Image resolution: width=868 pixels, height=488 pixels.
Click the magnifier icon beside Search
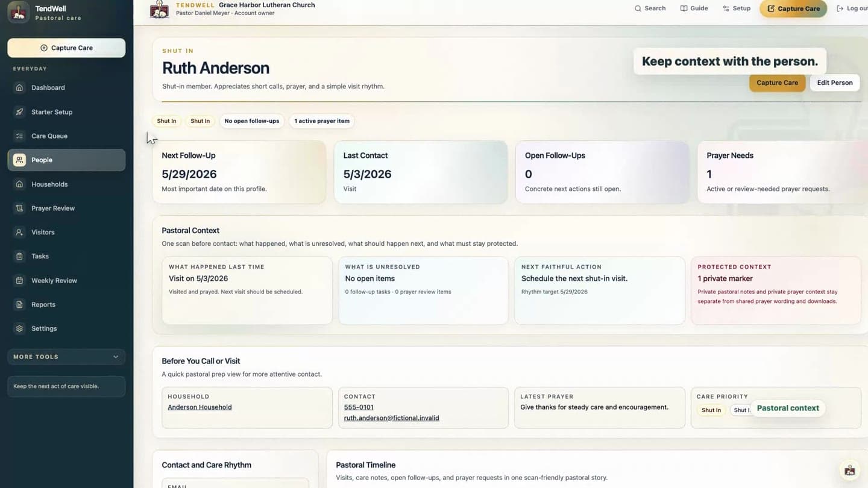point(638,8)
